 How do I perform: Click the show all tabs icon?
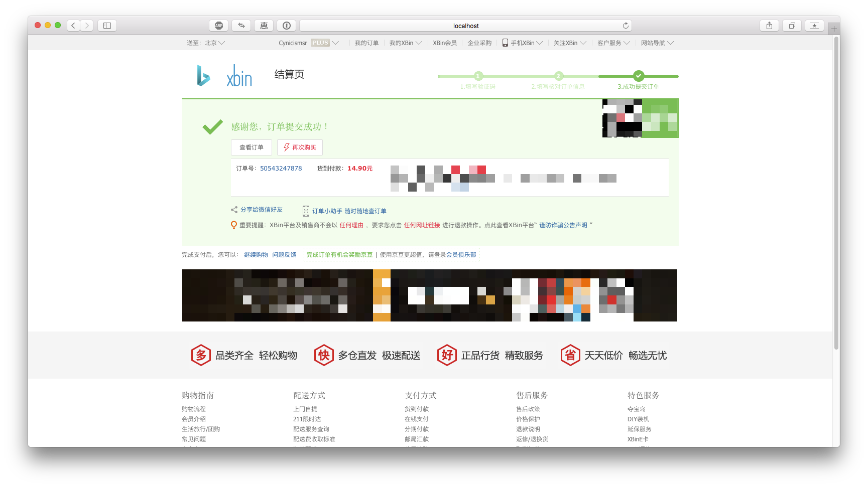[792, 26]
